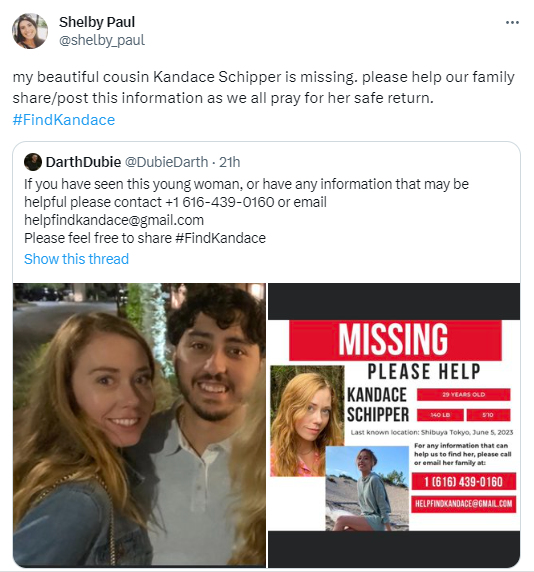Click the red MISSING banner on poster
Viewport: 534px width, 572px height.
[395, 340]
